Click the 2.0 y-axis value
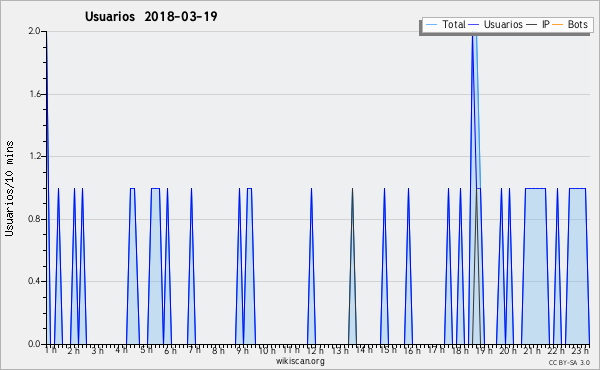600x370 pixels. tap(34, 31)
